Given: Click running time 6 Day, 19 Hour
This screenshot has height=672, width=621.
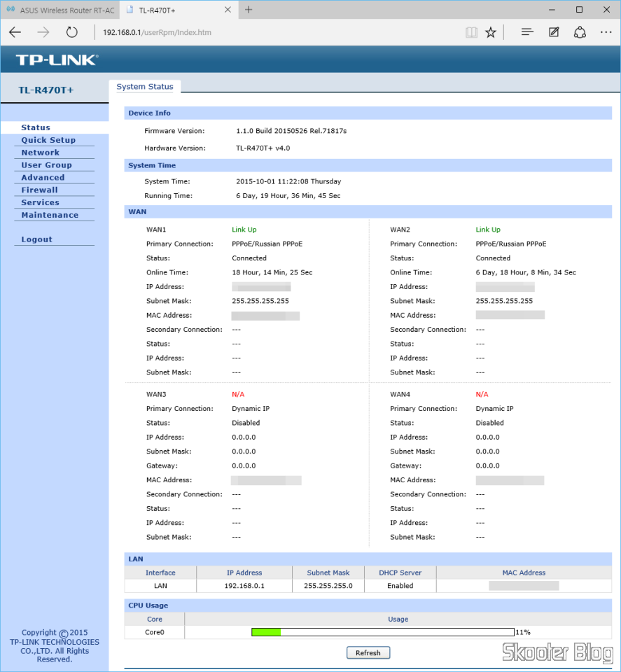Looking at the screenshot, I should [x=288, y=196].
